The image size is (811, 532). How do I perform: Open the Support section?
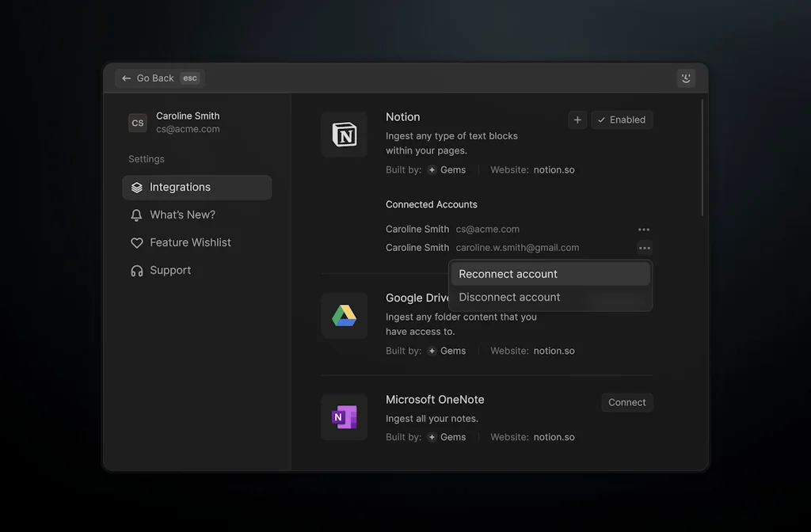coord(170,271)
